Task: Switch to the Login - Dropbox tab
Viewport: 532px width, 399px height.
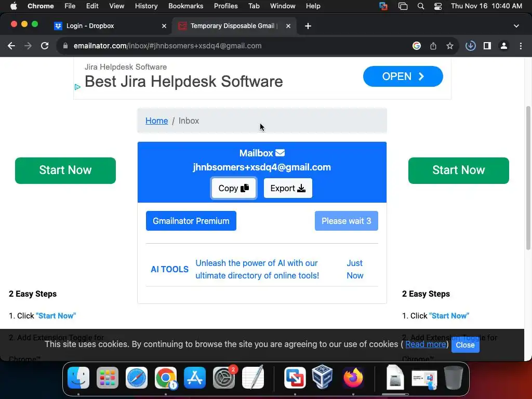Action: 110,26
